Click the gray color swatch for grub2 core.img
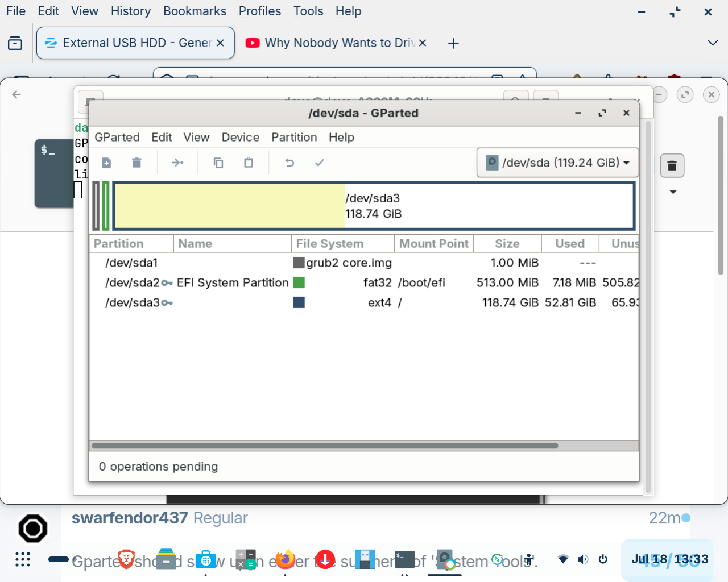Viewport: 728px width, 582px height. click(x=299, y=263)
